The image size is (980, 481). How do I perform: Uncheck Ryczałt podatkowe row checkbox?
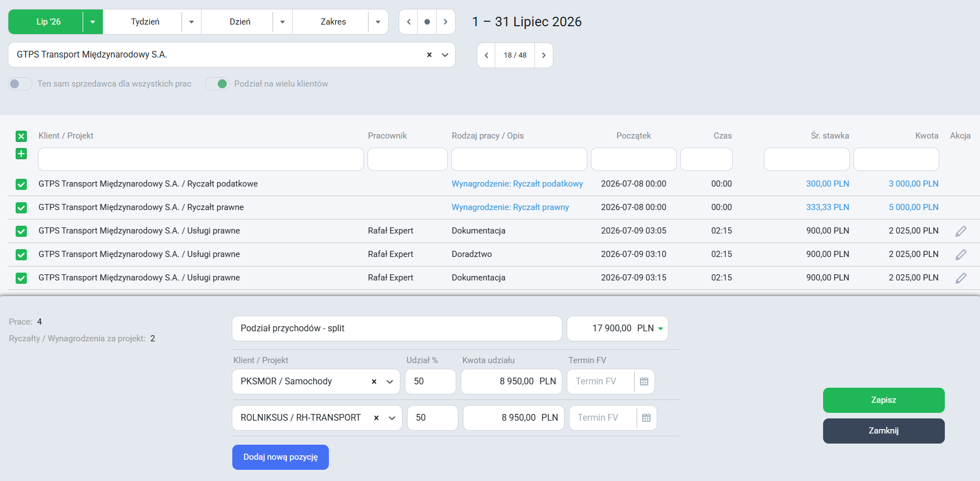coord(21,184)
